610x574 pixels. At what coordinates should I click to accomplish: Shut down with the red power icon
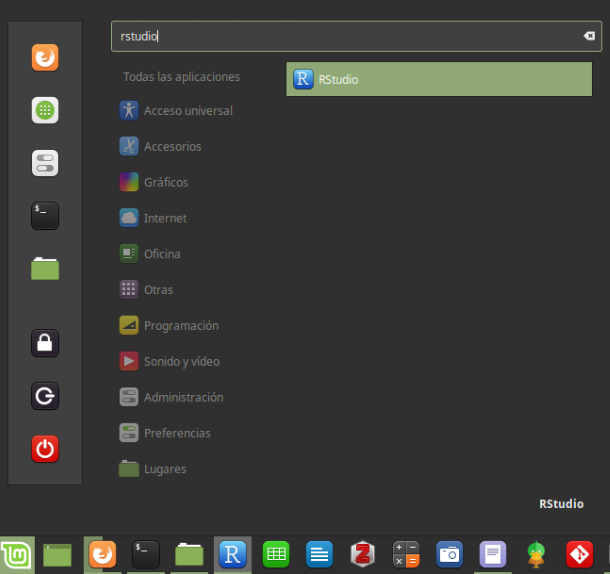pyautogui.click(x=45, y=449)
